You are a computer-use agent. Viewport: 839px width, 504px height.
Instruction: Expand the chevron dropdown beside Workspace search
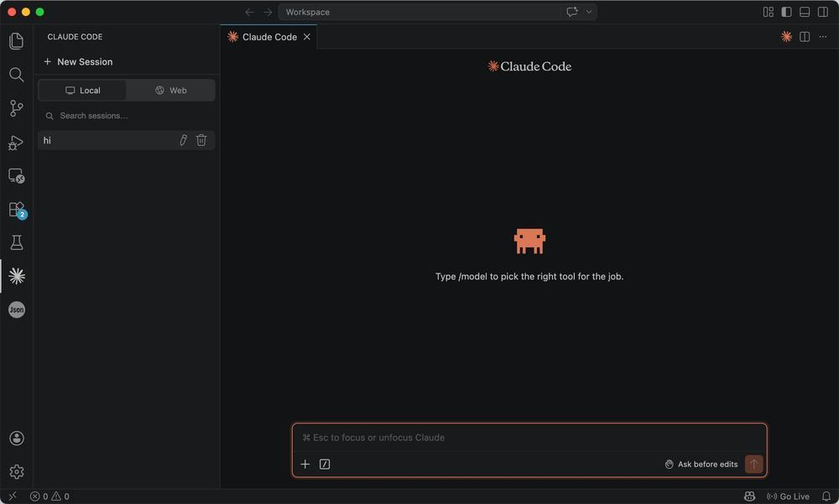pyautogui.click(x=589, y=12)
